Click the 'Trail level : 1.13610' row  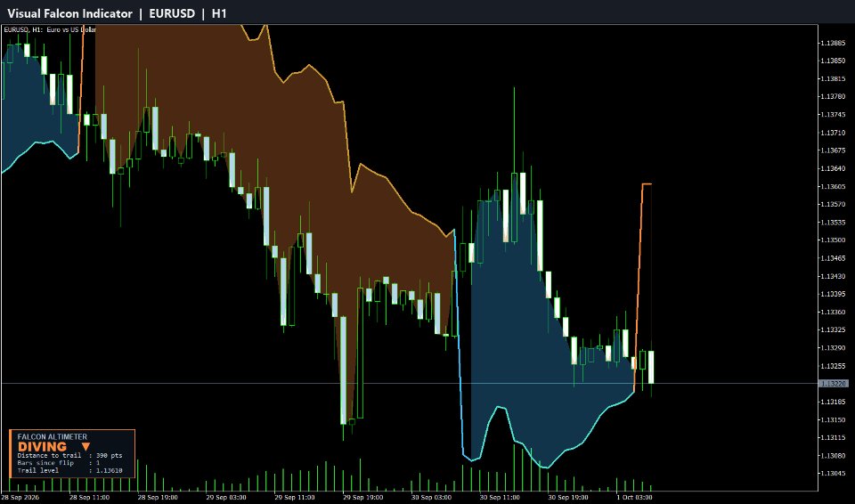pyautogui.click(x=69, y=470)
